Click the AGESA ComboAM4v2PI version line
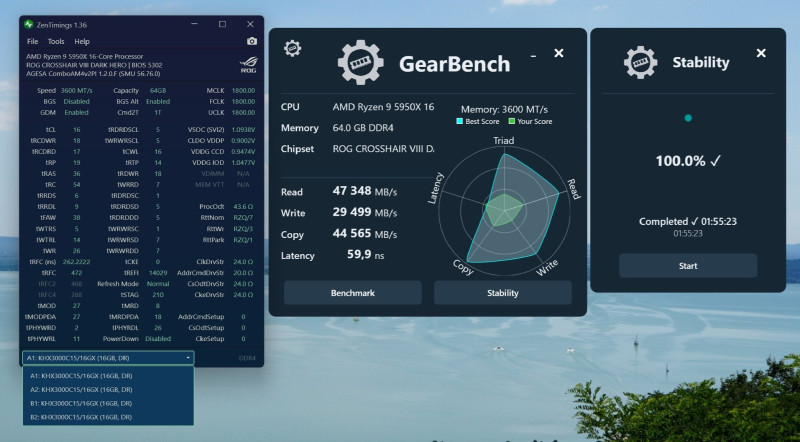800x442 pixels. click(93, 73)
